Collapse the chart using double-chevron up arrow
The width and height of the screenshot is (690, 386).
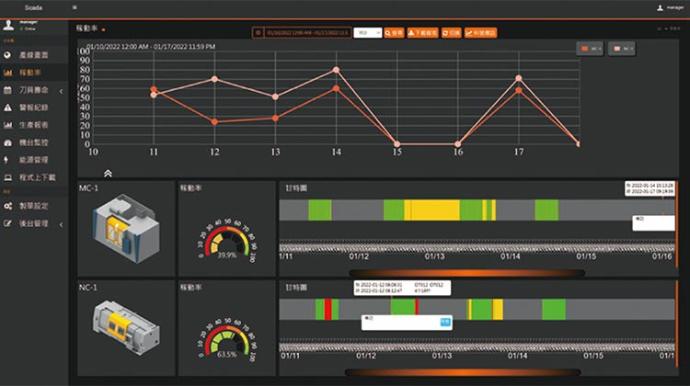[108, 173]
